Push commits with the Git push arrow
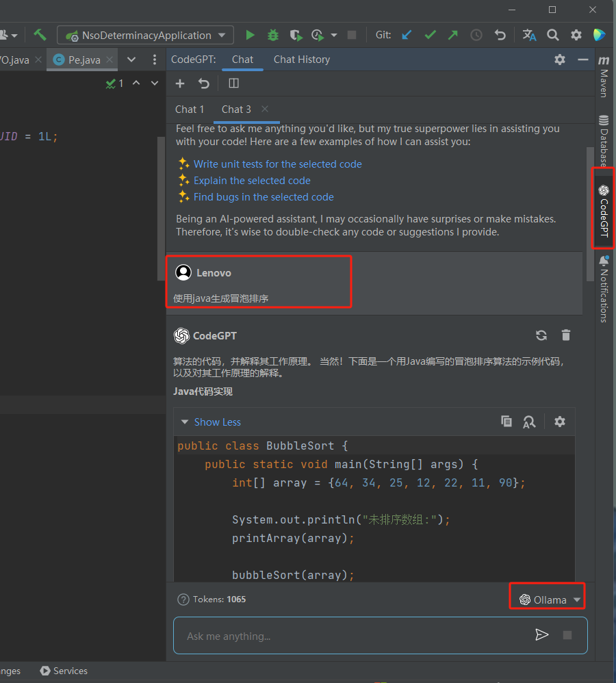616x683 pixels. tap(453, 35)
